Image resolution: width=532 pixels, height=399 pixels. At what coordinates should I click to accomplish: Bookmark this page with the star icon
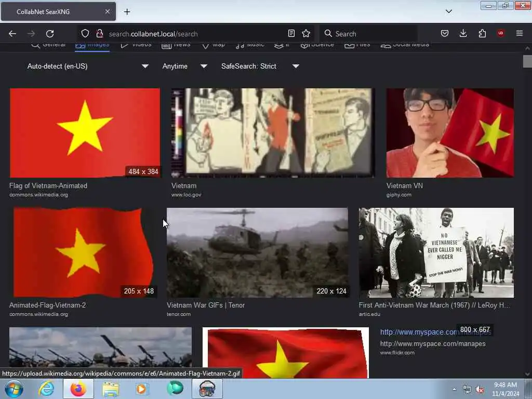tap(306, 33)
